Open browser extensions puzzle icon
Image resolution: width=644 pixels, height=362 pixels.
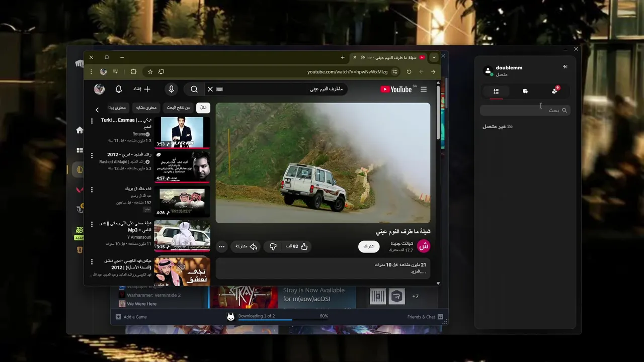pyautogui.click(x=133, y=72)
